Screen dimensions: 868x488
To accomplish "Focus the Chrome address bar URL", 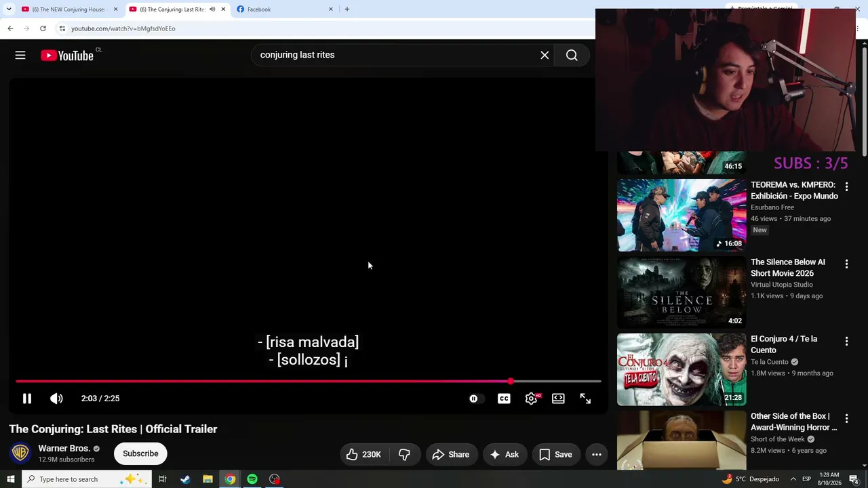I will coord(123,28).
